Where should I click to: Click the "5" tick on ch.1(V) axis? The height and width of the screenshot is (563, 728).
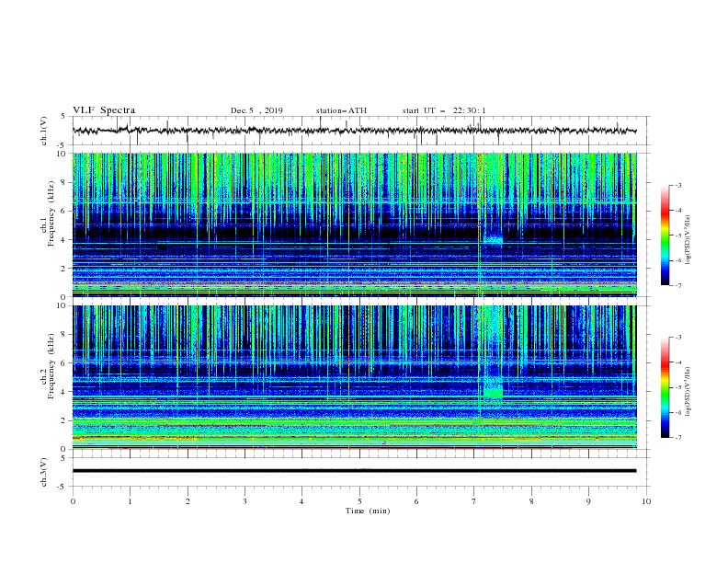click(x=63, y=117)
